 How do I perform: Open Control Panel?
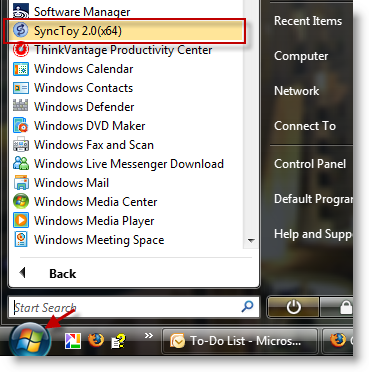tap(310, 164)
